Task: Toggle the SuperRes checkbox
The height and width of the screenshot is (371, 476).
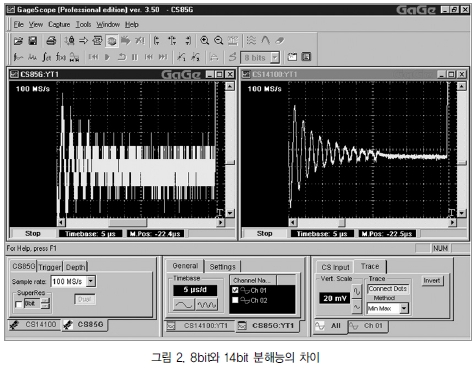Action: pos(19,304)
